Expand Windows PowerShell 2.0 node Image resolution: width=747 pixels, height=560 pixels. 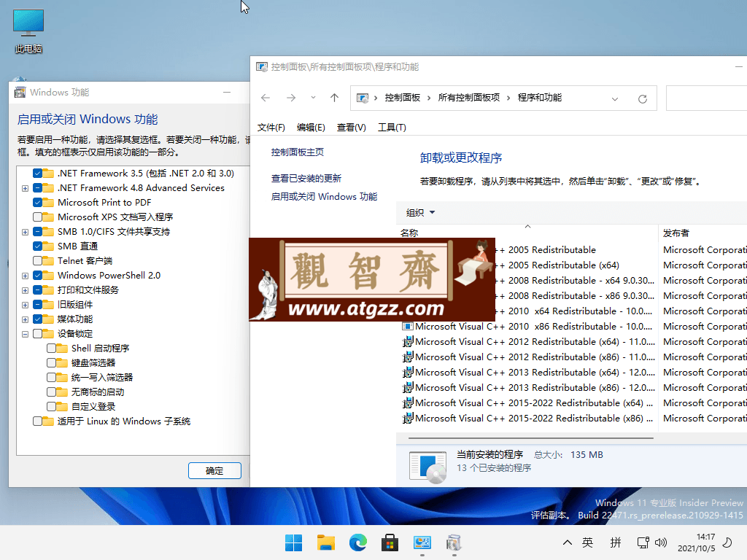[25, 276]
